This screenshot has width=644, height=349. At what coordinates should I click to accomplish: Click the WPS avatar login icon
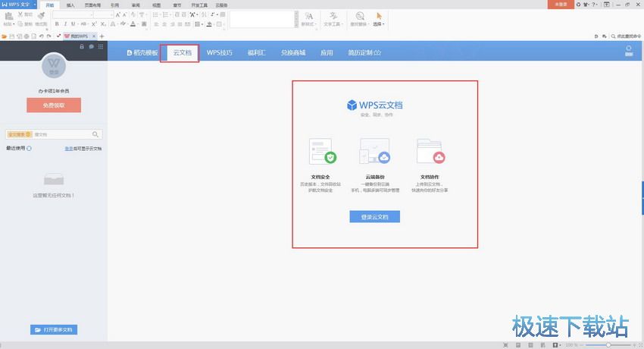point(54,66)
